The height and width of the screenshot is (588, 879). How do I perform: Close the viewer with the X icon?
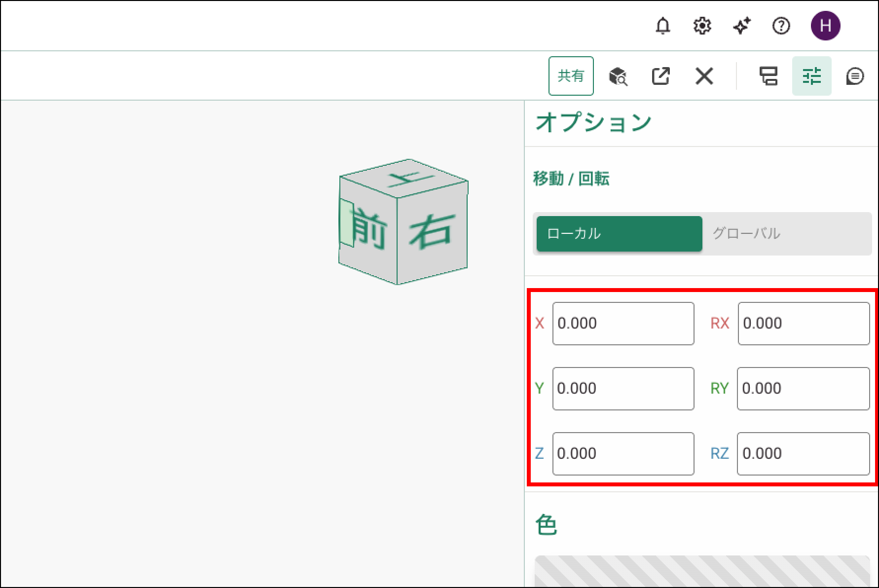[704, 76]
